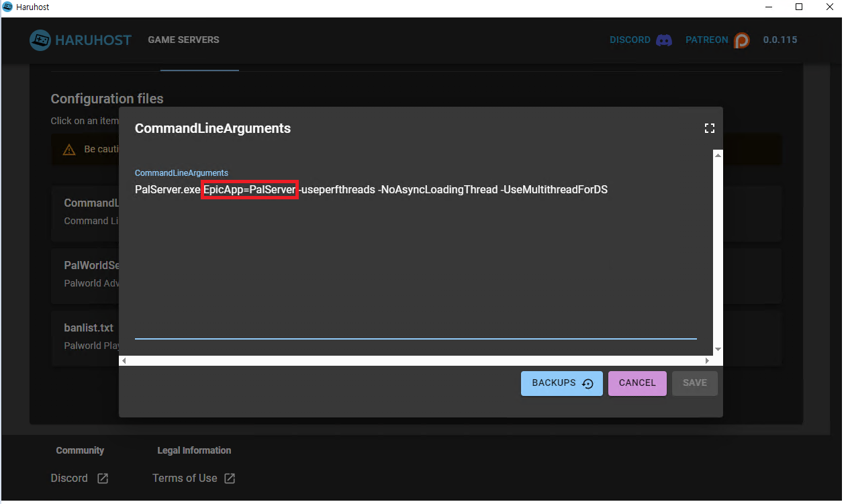Click the restore clock icon on Backups
This screenshot has width=848, height=504.
(587, 384)
